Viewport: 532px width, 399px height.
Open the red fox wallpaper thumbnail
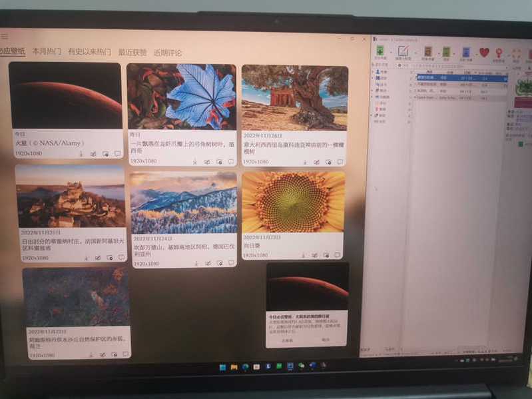coord(77,297)
